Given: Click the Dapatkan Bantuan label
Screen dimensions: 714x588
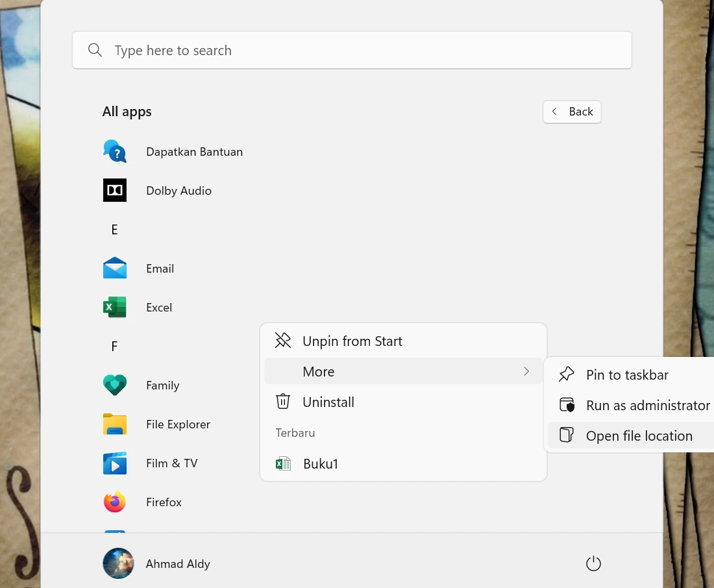Looking at the screenshot, I should tap(195, 152).
